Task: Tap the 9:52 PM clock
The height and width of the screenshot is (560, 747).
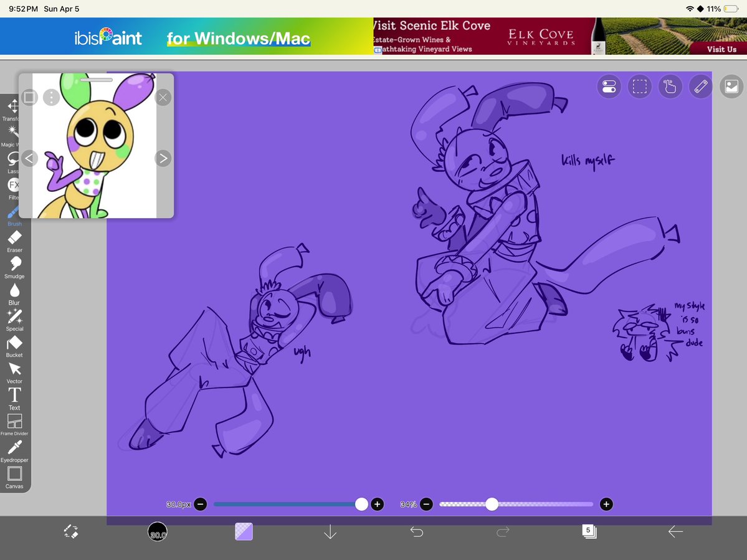Action: [x=23, y=9]
